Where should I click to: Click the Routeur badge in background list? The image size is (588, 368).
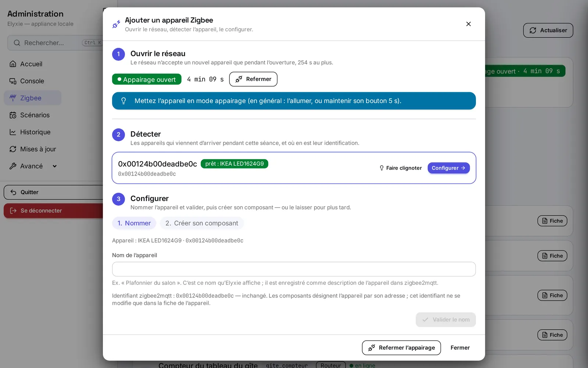pyautogui.click(x=331, y=365)
